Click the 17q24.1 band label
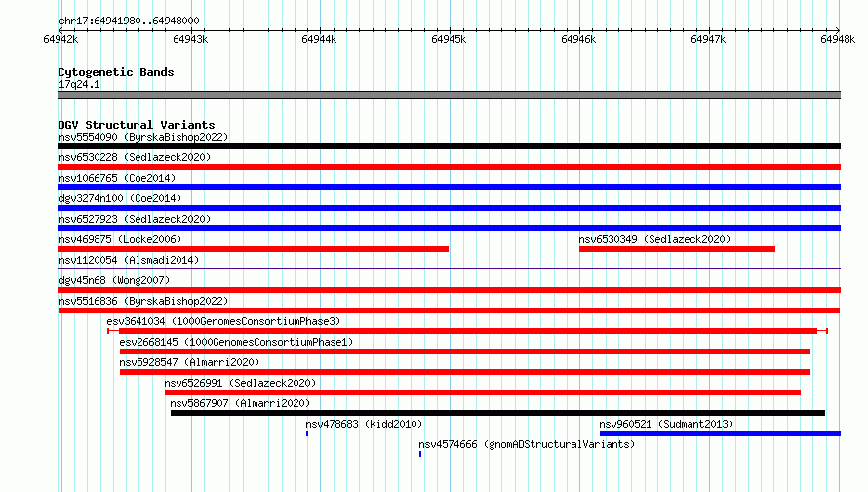The image size is (868, 492). pos(79,84)
